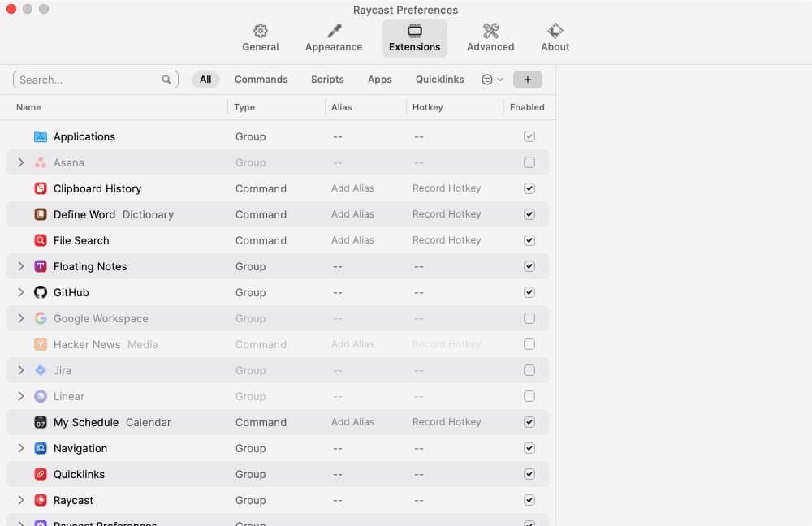Select the All filter
The height and width of the screenshot is (526, 812).
[x=205, y=80]
